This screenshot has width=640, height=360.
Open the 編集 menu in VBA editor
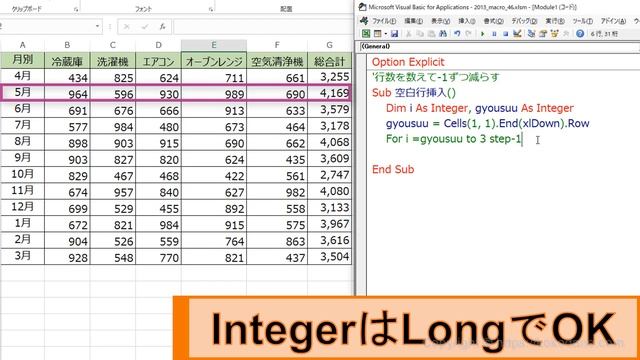coord(413,21)
